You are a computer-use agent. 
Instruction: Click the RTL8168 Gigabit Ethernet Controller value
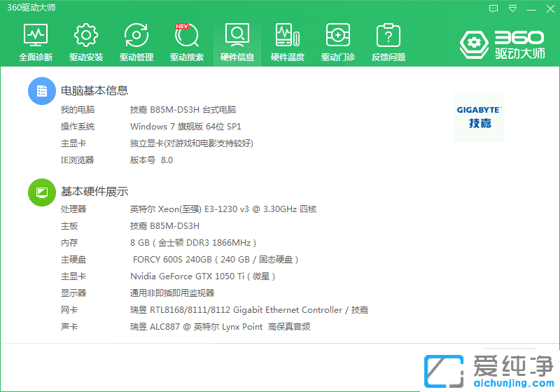pyautogui.click(x=249, y=310)
